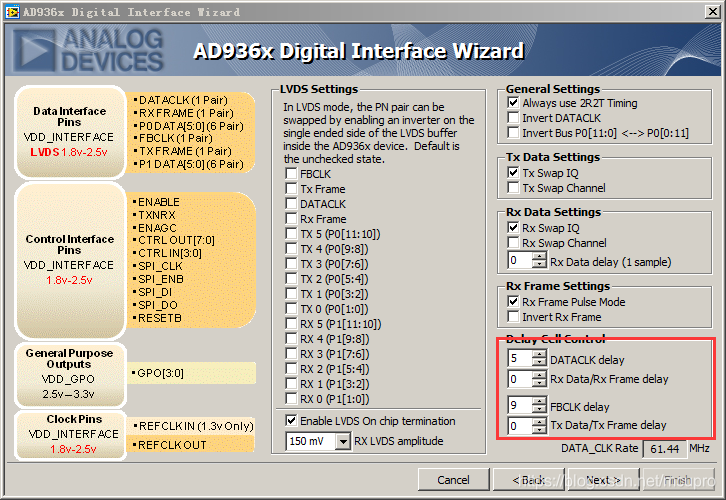Click the CTRL OUT[7:0] pin label
This screenshot has width=726, height=500.
[x=174, y=240]
